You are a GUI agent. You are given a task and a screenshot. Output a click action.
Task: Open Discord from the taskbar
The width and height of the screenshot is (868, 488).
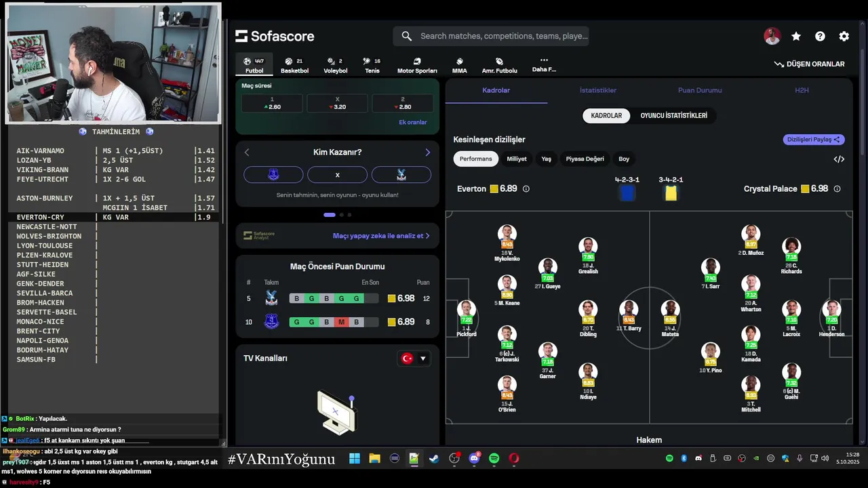[x=474, y=459]
